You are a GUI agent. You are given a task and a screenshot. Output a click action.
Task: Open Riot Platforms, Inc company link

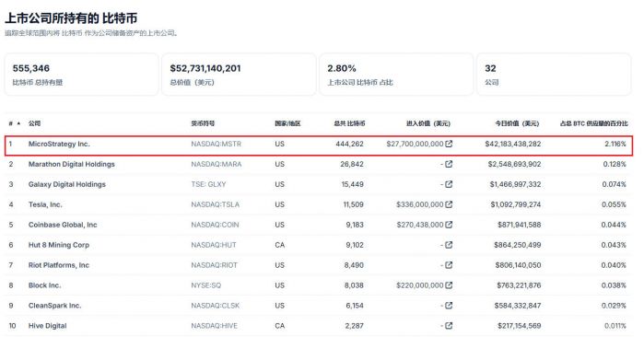[59, 265]
